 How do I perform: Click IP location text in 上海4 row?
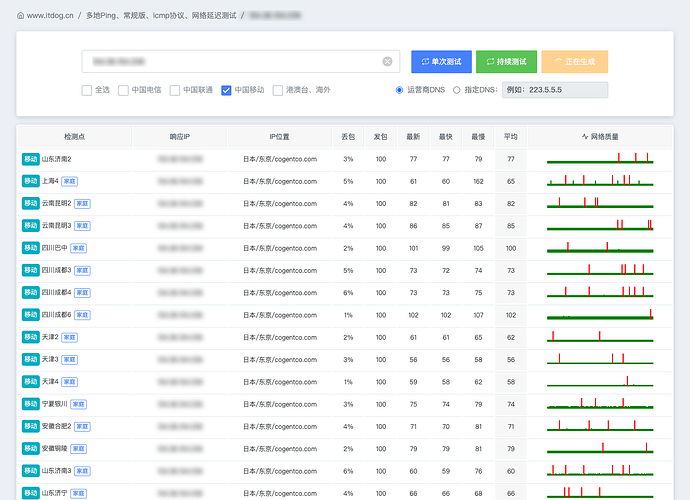280,181
